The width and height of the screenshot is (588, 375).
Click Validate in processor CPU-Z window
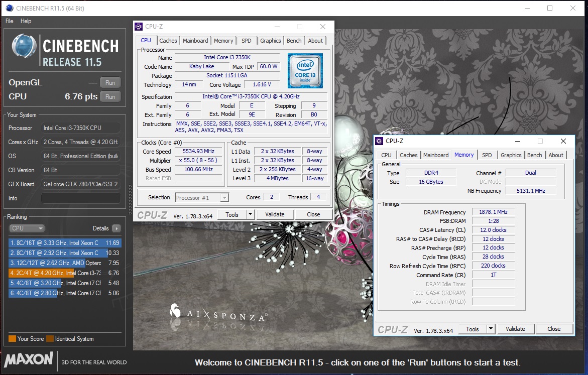tap(275, 214)
